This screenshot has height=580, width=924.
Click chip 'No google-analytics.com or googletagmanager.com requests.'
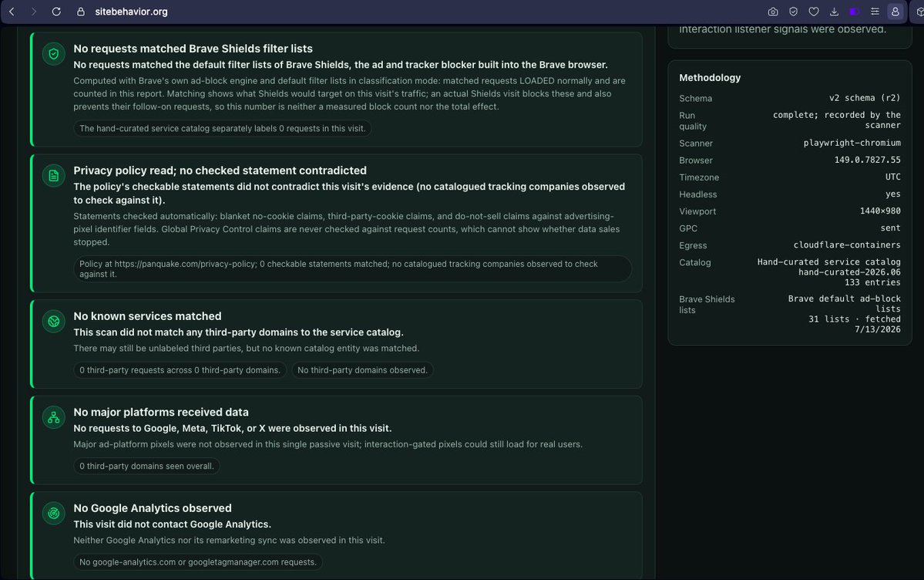coord(198,562)
